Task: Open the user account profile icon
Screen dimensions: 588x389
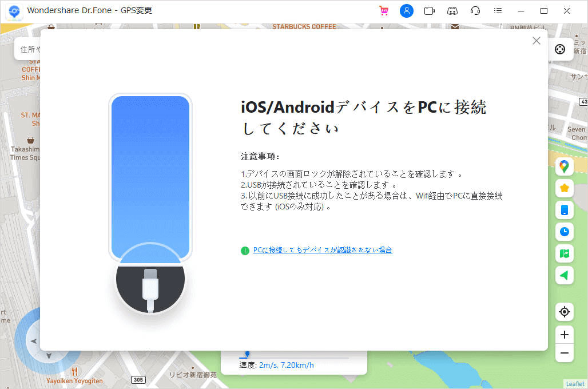Action: (x=407, y=11)
